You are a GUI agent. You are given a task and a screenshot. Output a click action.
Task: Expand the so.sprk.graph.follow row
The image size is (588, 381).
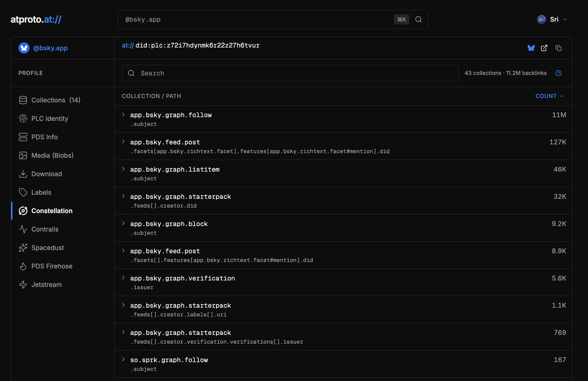tap(123, 360)
